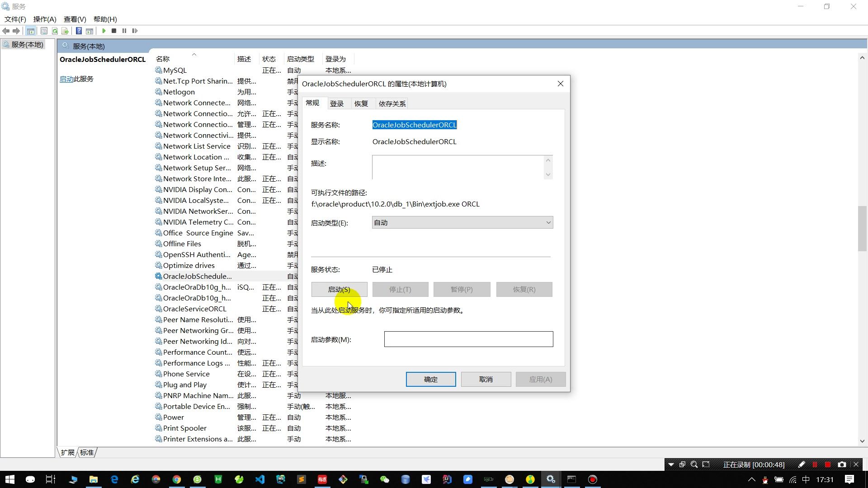
Task: Toggle the show/hide action pane toolbar icon
Action: (90, 31)
